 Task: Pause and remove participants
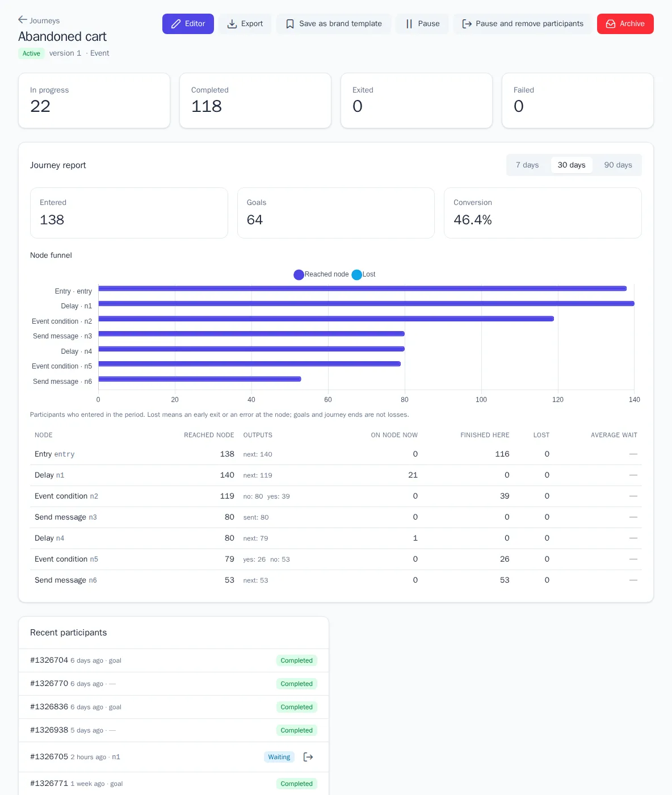(523, 24)
